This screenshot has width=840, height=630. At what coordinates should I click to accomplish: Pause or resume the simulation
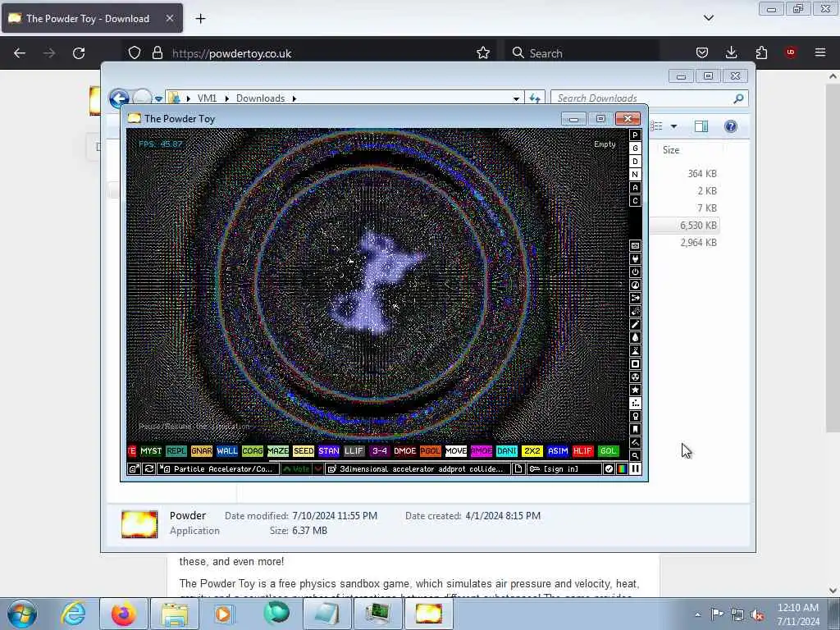[635, 468]
